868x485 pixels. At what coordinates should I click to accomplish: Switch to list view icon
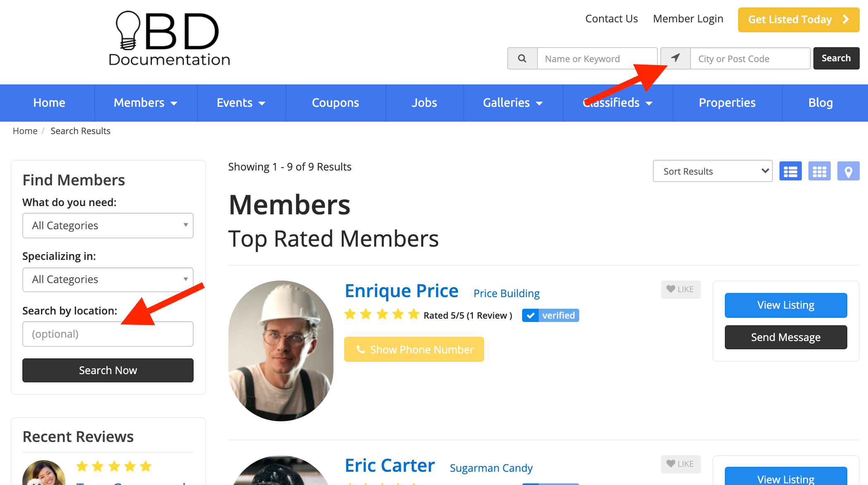click(790, 171)
